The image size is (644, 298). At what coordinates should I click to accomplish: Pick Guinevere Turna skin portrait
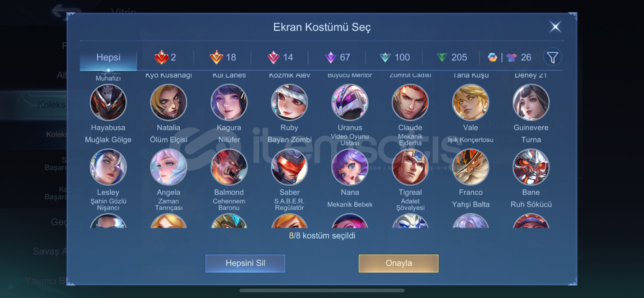pyautogui.click(x=531, y=102)
